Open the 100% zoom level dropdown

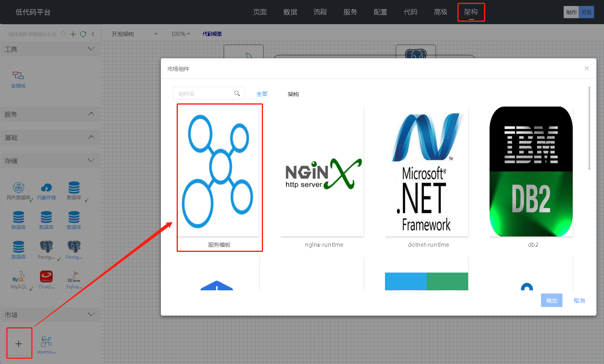[180, 34]
